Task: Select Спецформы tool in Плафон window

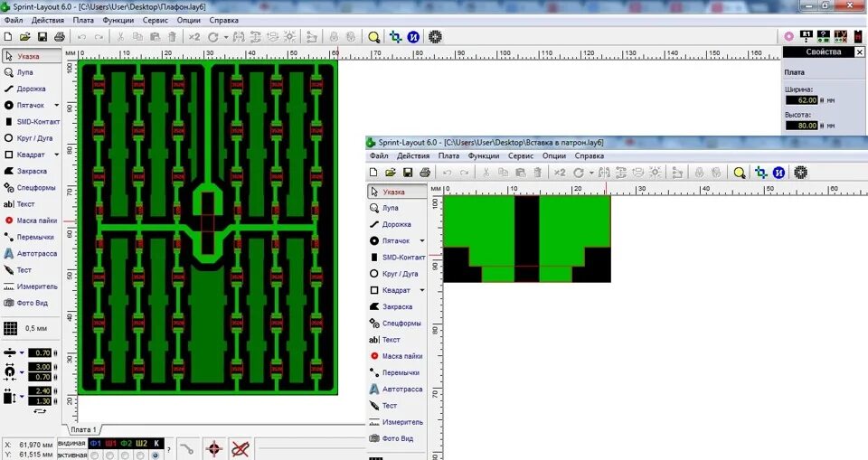Action: pyautogui.click(x=31, y=188)
